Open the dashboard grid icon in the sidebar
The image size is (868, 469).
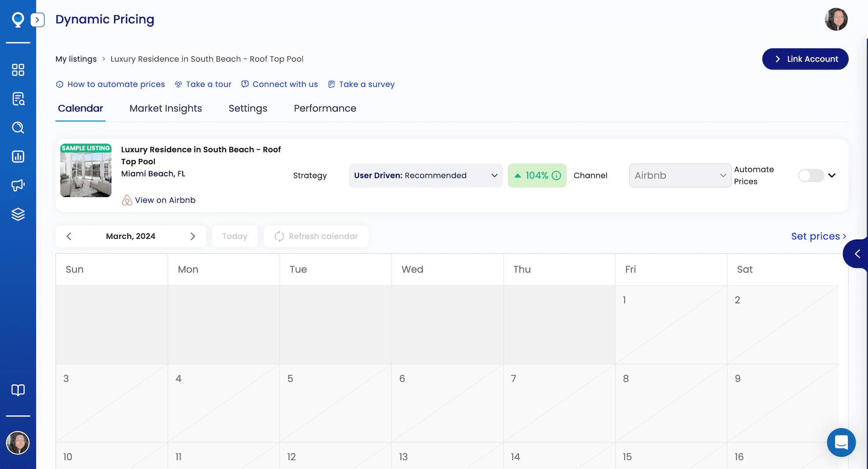pyautogui.click(x=18, y=70)
